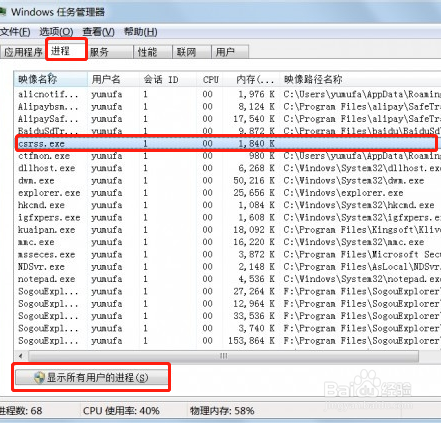Viewport: 441px width, 423px height.
Task: Select the SogouExpl... row using 153,864 K
Action: [x=228, y=341]
